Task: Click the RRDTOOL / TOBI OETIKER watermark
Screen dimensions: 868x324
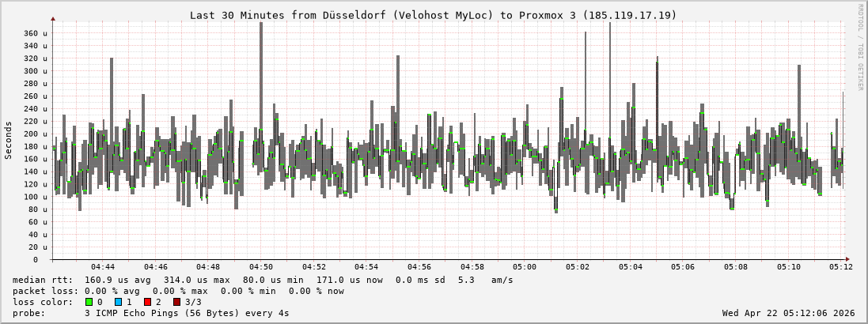Action: coord(860,46)
